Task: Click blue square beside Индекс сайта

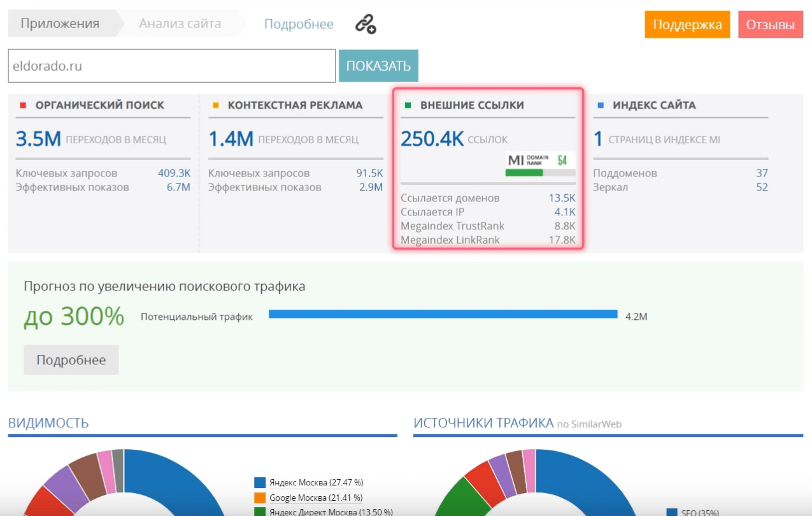Action: click(601, 105)
